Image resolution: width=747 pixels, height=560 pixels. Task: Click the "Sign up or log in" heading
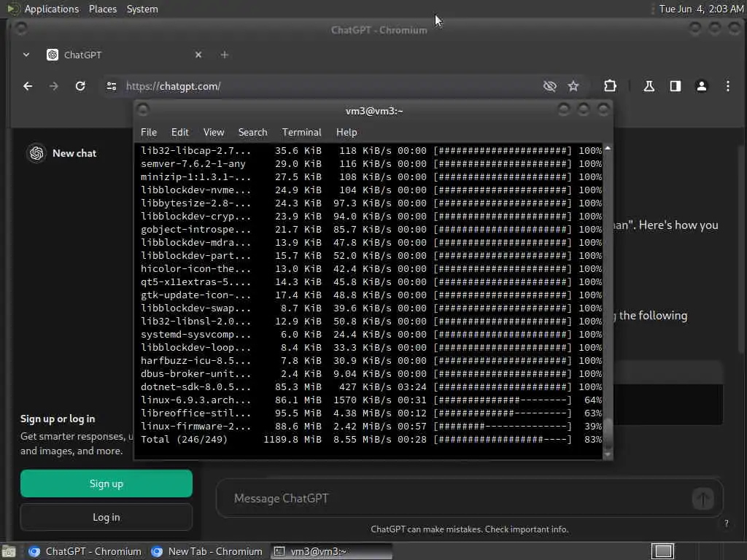58,419
